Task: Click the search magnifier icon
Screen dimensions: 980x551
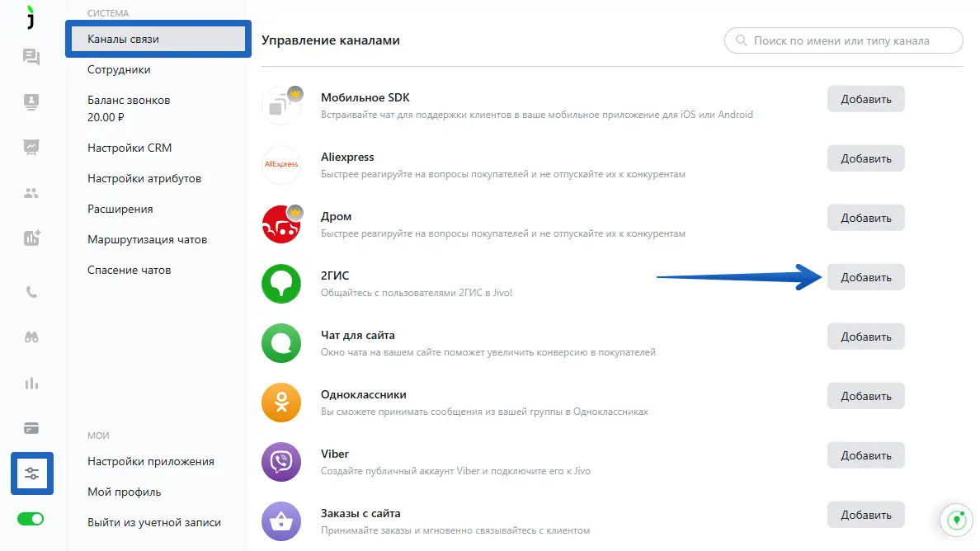Action: click(742, 40)
